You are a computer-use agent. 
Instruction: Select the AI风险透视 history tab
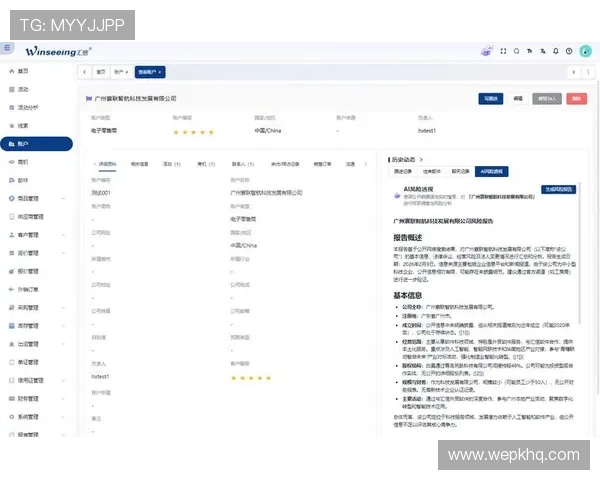click(491, 171)
